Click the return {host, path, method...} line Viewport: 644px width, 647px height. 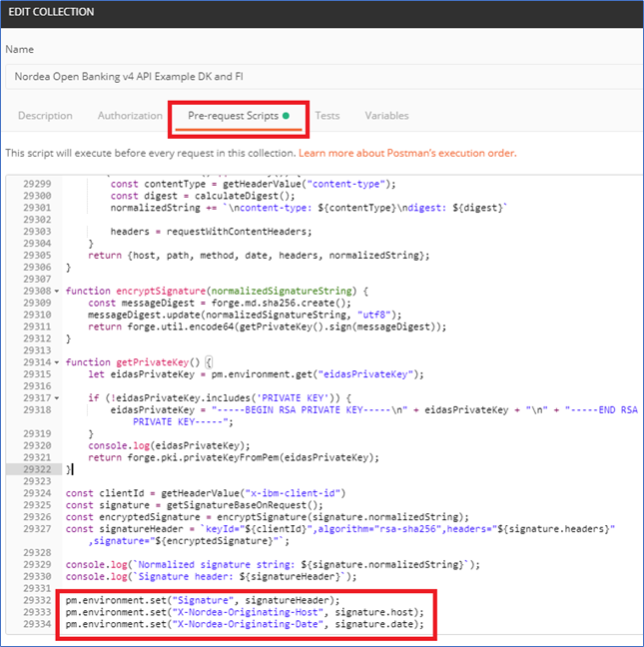pyautogui.click(x=259, y=256)
